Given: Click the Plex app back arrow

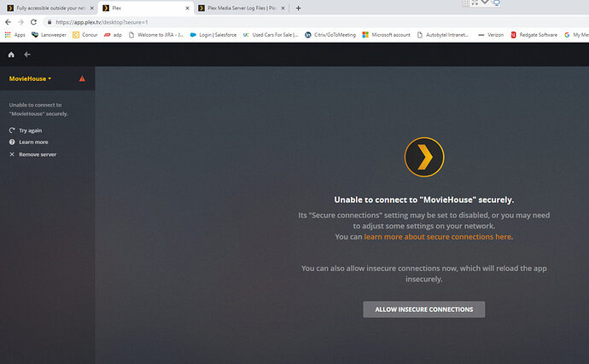Looking at the screenshot, I should click(27, 55).
